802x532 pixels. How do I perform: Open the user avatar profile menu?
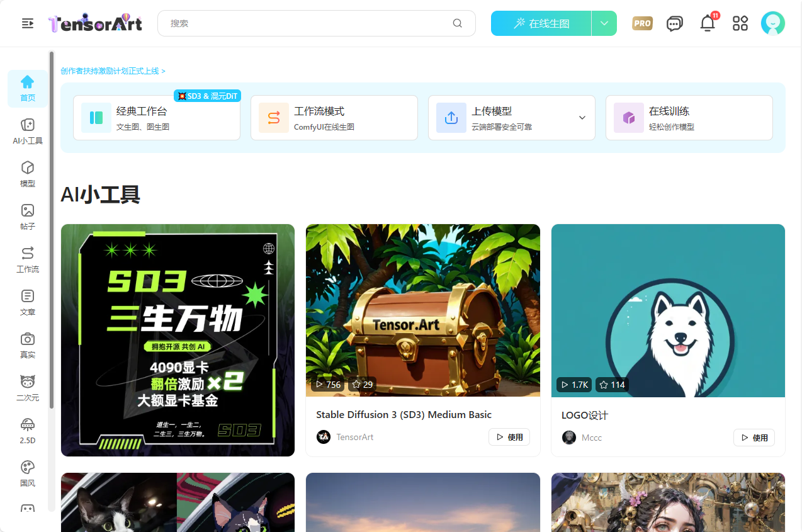(x=772, y=23)
